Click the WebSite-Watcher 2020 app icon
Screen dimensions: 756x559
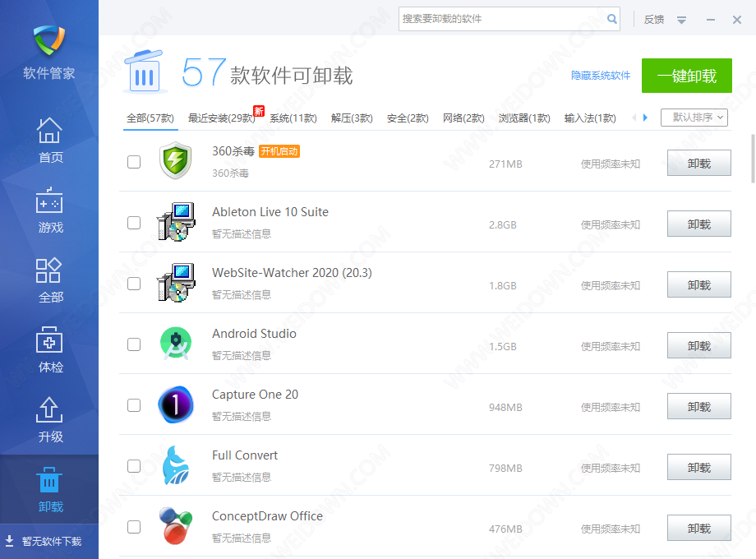[176, 283]
